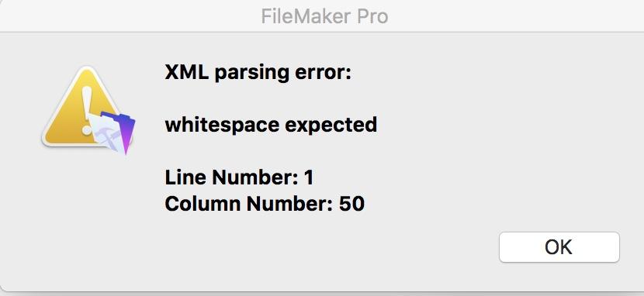Click the word "expected" in the message
644x296 pixels.
coord(331,125)
